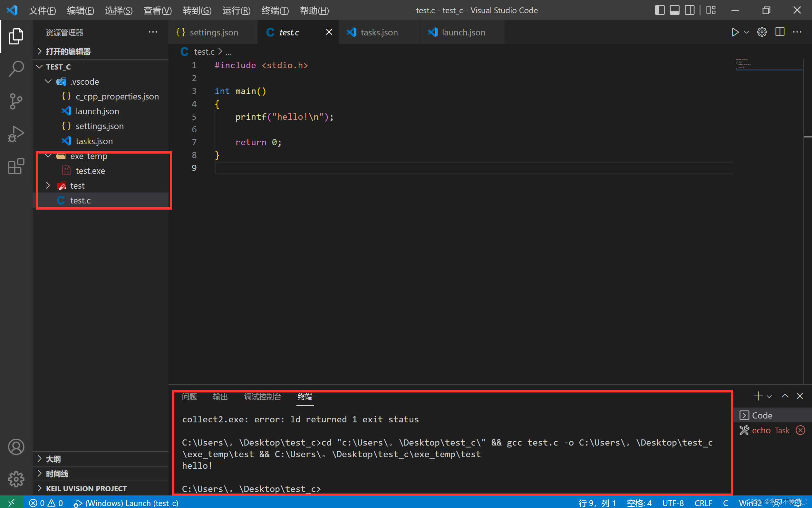Open the 终端(T) menu
Viewport: 812px width, 508px height.
click(x=275, y=10)
